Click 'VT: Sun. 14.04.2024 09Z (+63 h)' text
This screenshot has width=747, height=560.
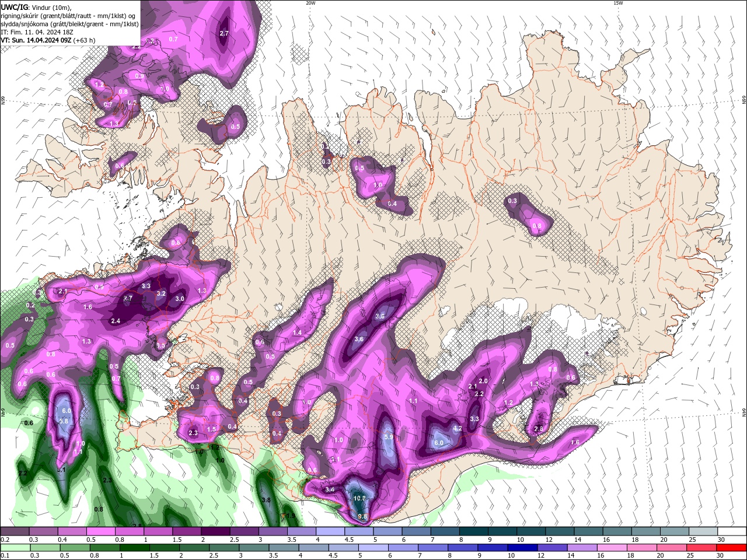point(48,40)
